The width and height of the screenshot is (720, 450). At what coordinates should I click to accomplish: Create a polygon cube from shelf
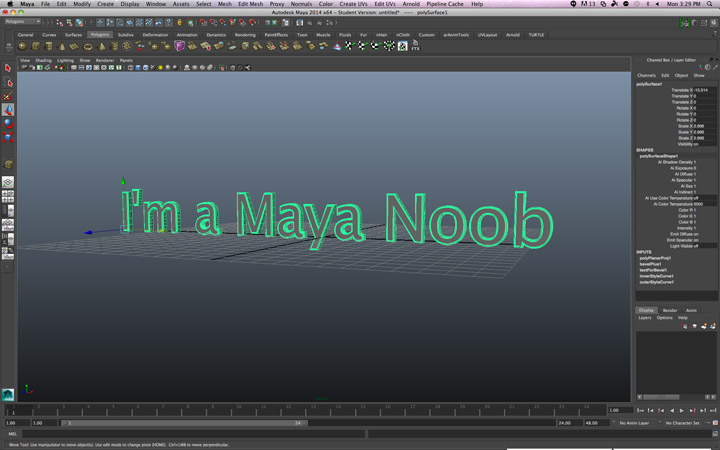point(35,46)
